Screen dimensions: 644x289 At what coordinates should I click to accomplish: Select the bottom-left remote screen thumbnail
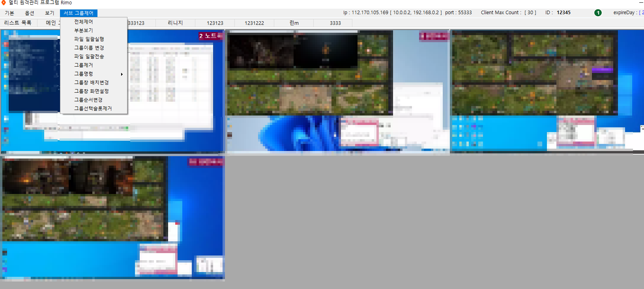pos(112,218)
